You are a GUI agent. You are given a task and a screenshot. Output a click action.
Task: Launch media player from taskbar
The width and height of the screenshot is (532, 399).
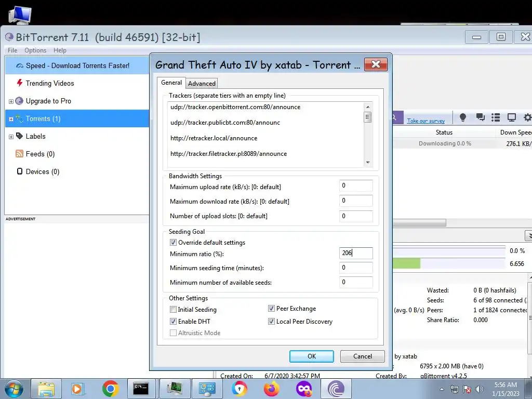77,389
